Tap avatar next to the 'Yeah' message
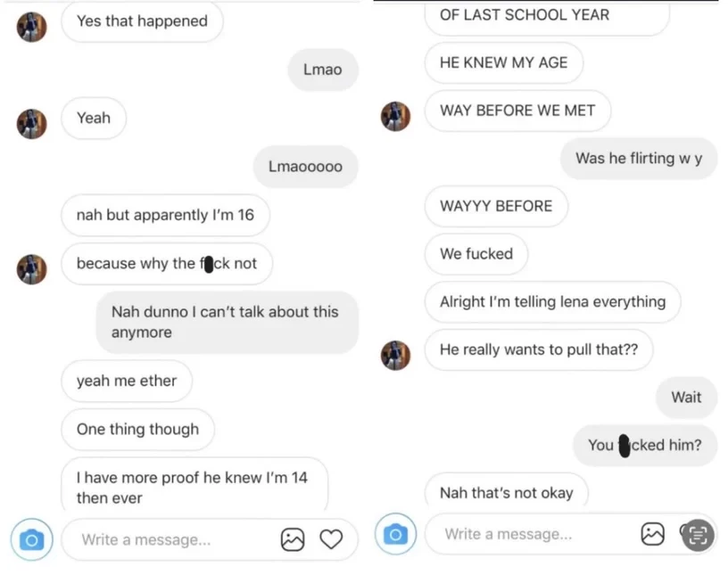This screenshot has height=575, width=728. pos(31,124)
